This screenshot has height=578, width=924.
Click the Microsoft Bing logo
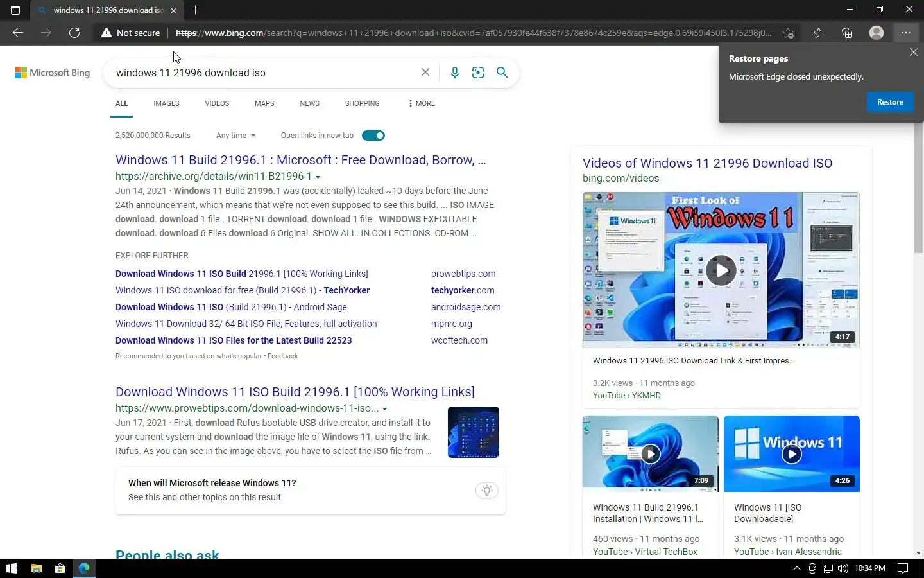53,73
